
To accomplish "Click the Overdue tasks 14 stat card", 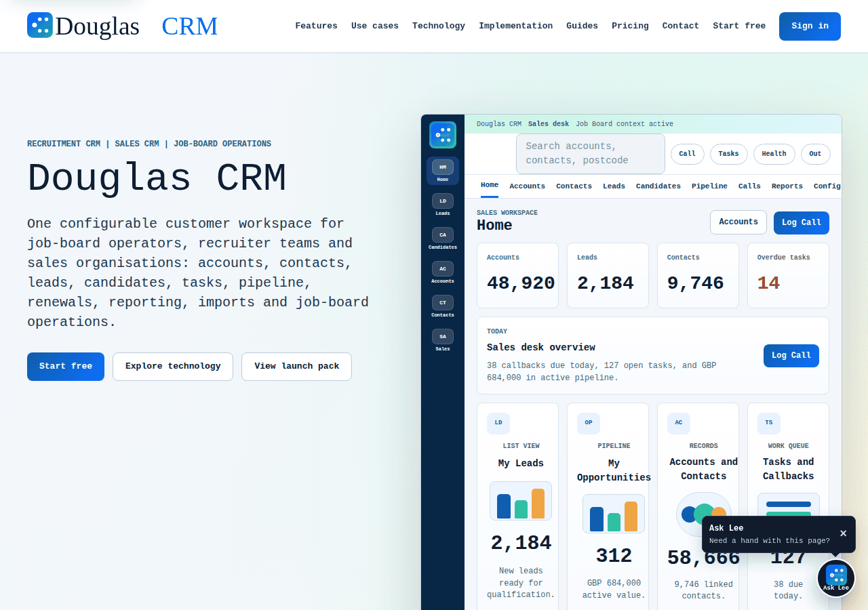I will (x=788, y=276).
